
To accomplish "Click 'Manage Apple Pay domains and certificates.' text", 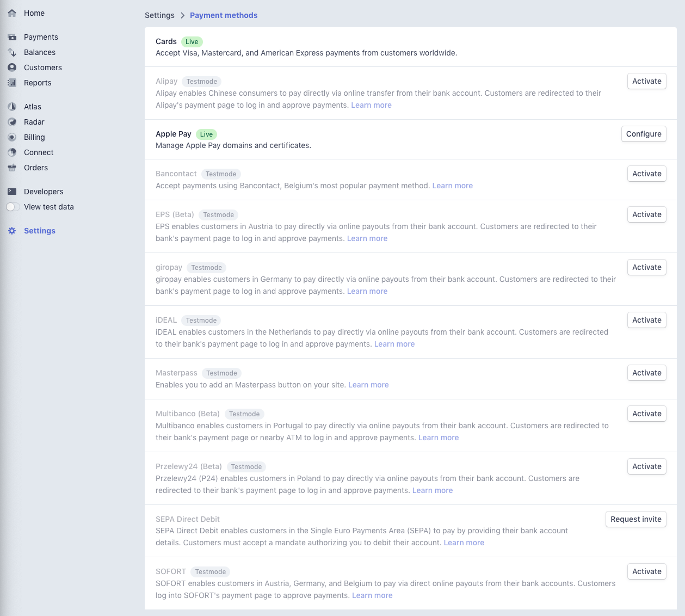I will click(x=233, y=145).
